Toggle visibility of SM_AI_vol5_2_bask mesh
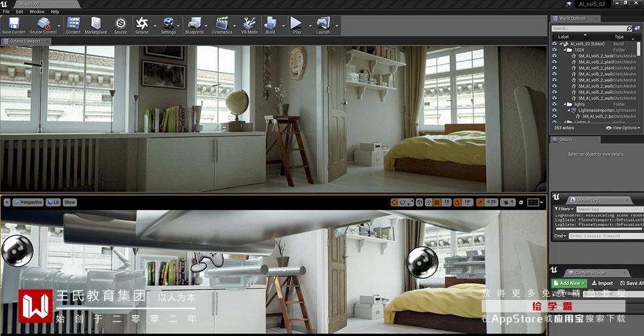644x336 pixels. pyautogui.click(x=554, y=56)
